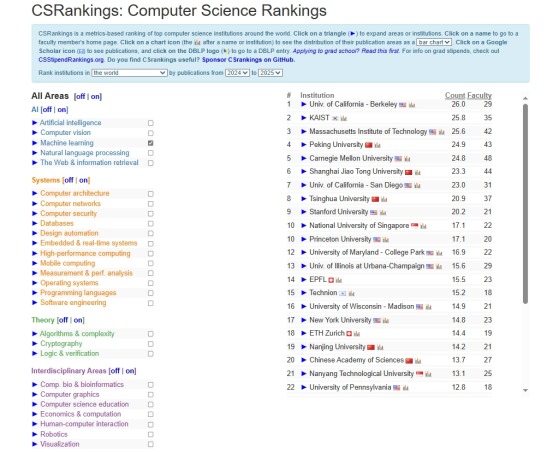Tick Computer security checkbox
Image resolution: width=554 pixels, height=452 pixels.
tap(151, 214)
